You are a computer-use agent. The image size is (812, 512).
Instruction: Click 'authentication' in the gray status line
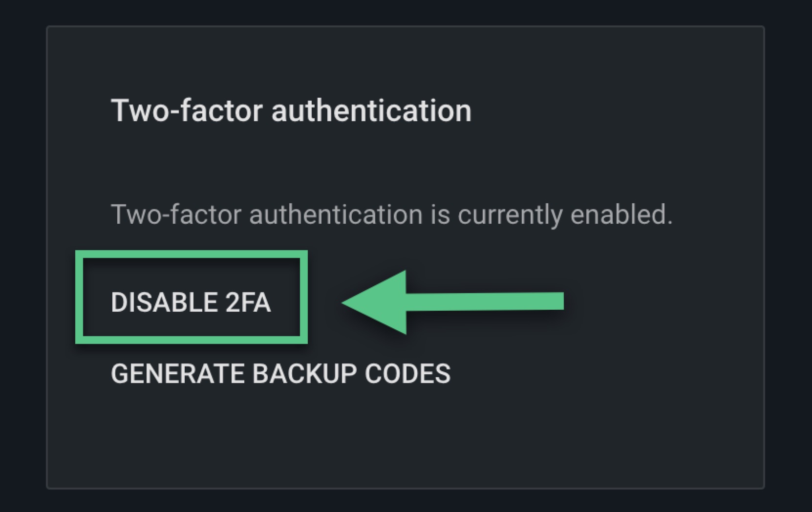(336, 214)
